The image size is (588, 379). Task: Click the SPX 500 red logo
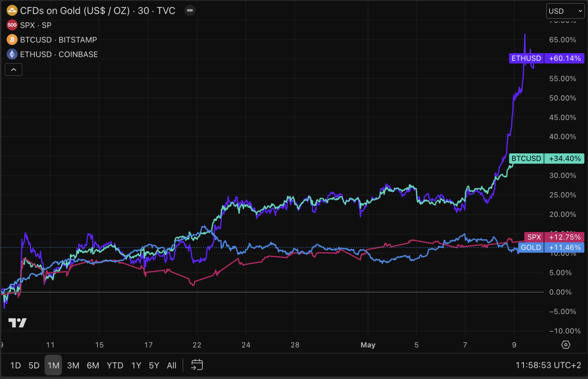click(12, 25)
